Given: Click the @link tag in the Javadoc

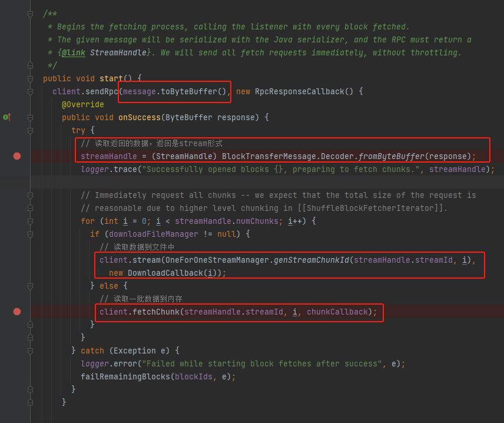Looking at the screenshot, I should coord(73,53).
